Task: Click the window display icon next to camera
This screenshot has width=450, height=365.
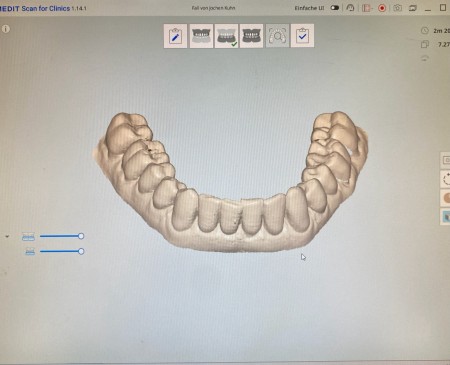Action: click(413, 8)
